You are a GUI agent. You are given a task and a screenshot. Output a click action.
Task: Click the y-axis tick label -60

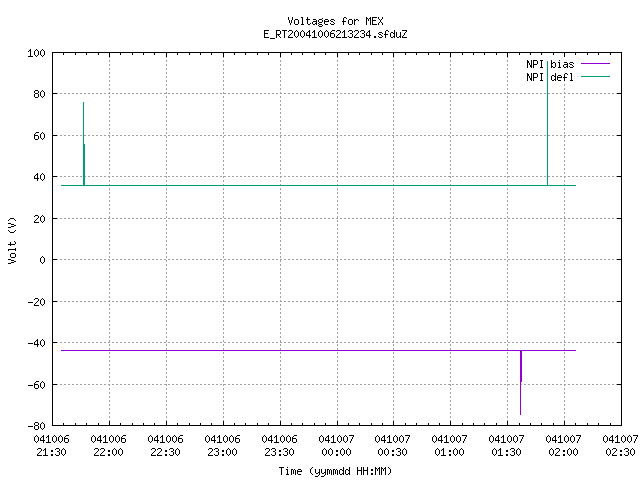pos(36,385)
